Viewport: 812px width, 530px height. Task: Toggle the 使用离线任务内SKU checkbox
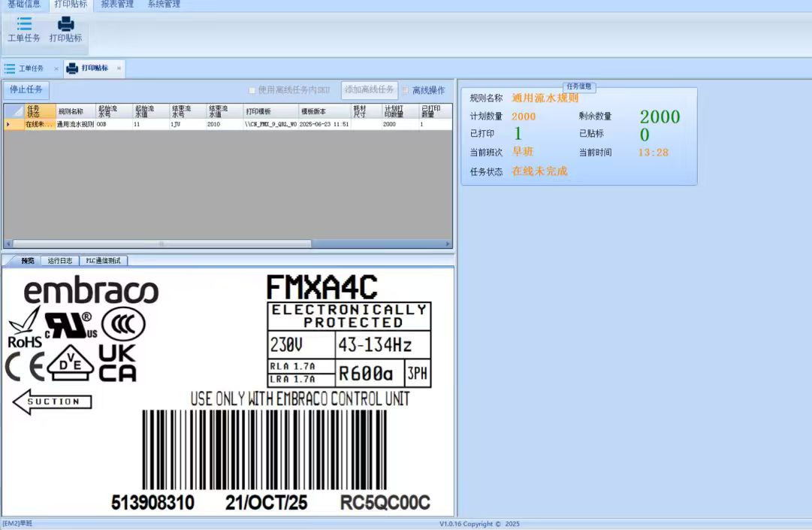pyautogui.click(x=252, y=90)
